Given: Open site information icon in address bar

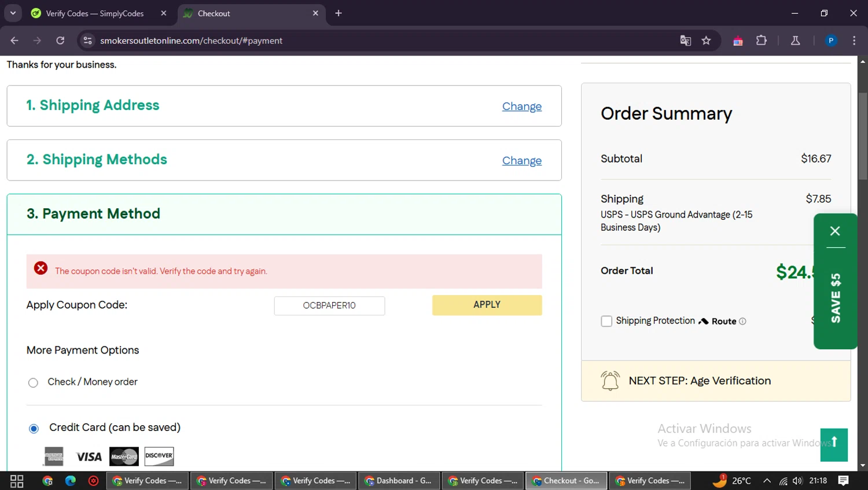Looking at the screenshot, I should [88, 40].
